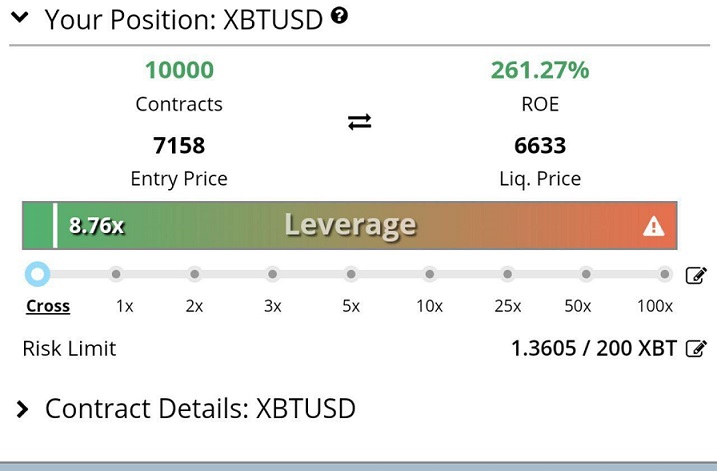717x471 pixels.
Task: Click the swap arrows icon between Contracts and ROE
Action: coord(359,122)
